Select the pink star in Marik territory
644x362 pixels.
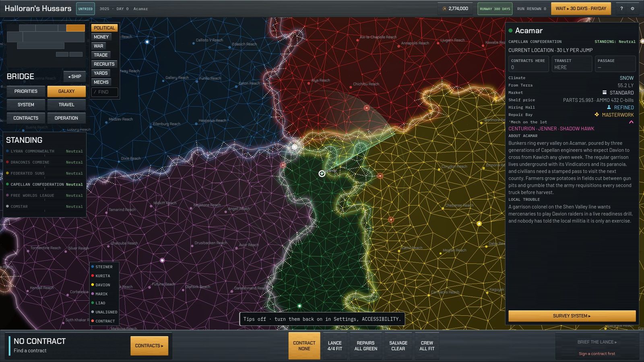click(x=162, y=260)
